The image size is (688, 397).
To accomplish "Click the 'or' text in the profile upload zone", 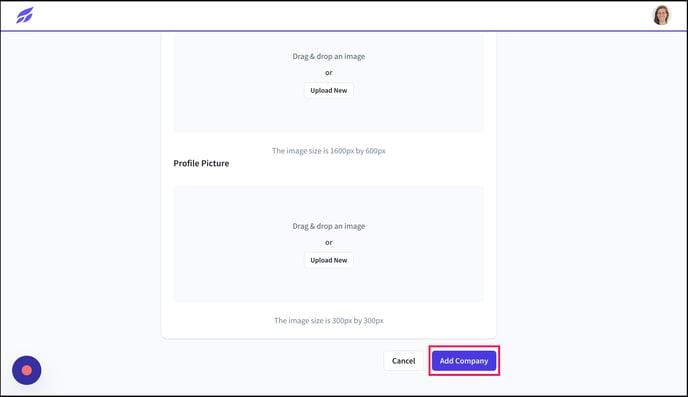I will click(x=329, y=242).
